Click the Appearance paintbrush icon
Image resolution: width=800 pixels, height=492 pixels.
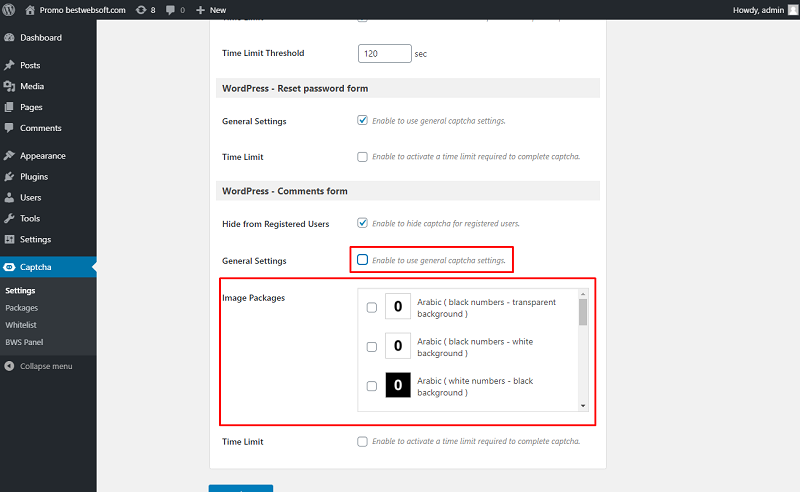point(9,155)
